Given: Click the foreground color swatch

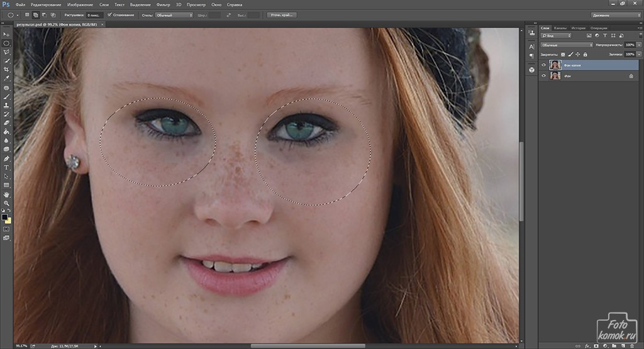Looking at the screenshot, I should [5, 218].
